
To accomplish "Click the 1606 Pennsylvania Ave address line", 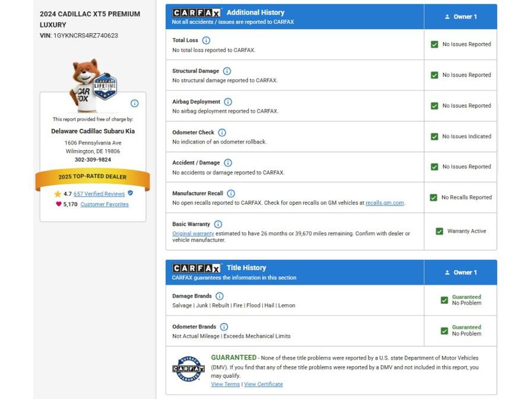I will 93,143.
